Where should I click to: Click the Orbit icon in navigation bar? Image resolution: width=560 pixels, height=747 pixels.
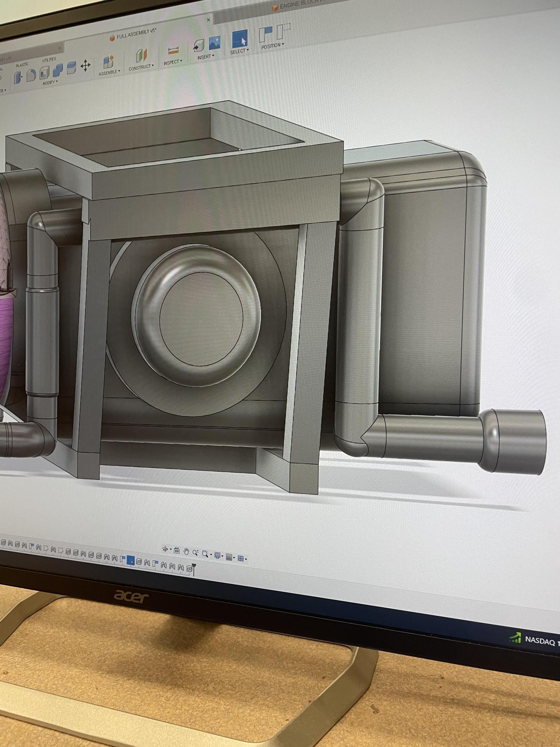pyautogui.click(x=165, y=549)
